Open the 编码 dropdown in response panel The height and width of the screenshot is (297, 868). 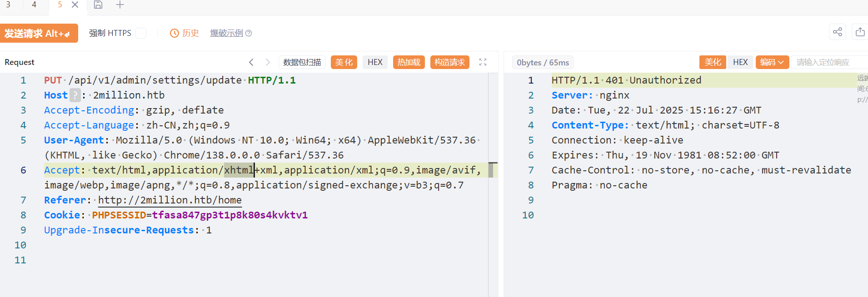pyautogui.click(x=772, y=62)
